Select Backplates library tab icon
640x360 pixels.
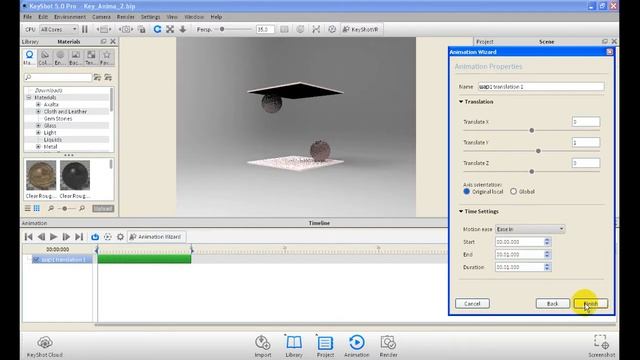76,58
